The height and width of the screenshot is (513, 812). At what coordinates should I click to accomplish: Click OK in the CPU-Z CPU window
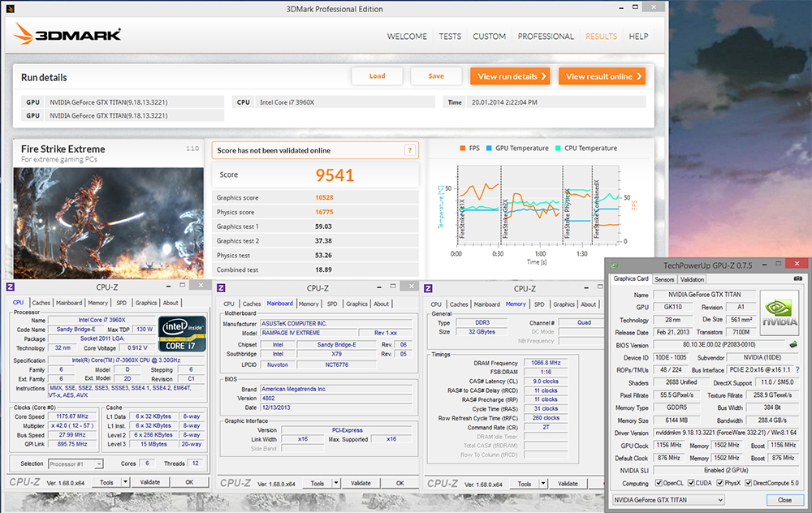tap(189, 482)
